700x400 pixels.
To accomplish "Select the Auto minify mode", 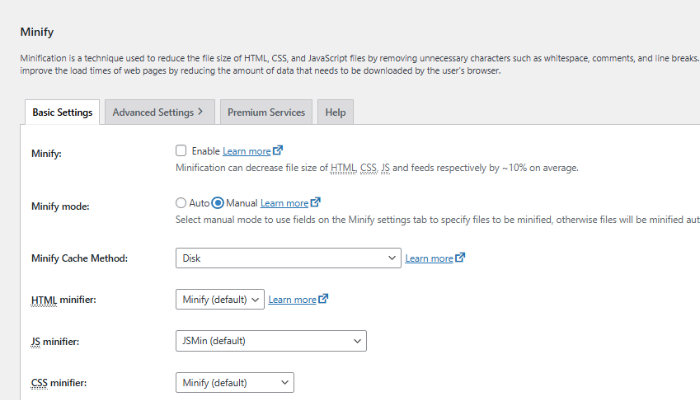I will pos(181,203).
